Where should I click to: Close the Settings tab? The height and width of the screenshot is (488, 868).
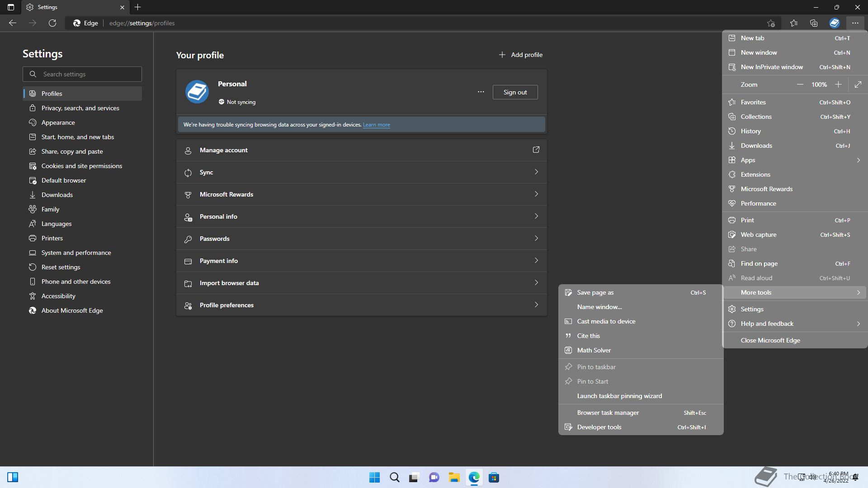tap(122, 7)
